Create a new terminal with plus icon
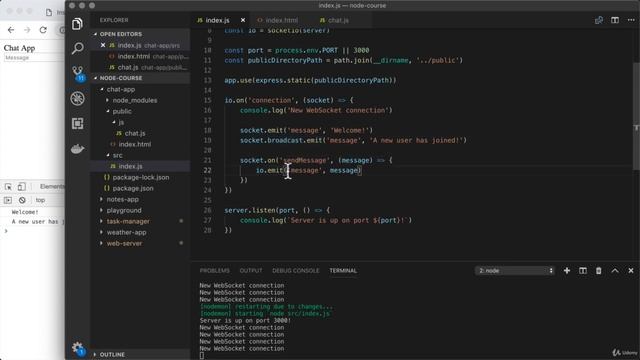The width and height of the screenshot is (640, 360). coord(567,271)
